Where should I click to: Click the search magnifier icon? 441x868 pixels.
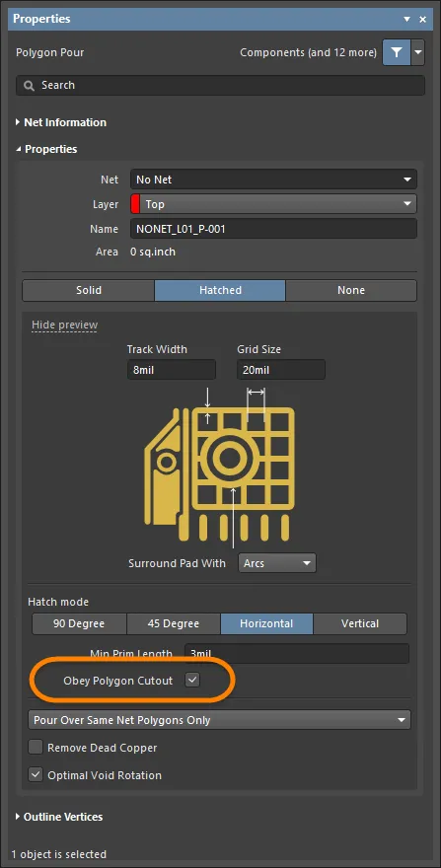pyautogui.click(x=30, y=86)
